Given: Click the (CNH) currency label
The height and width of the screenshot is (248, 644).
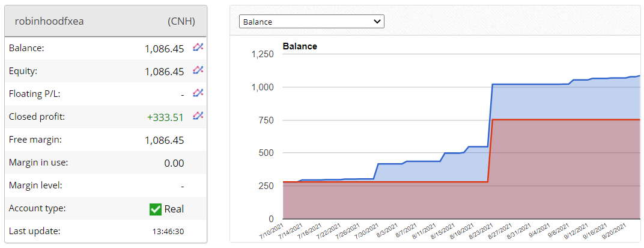Looking at the screenshot, I should coord(181,21).
